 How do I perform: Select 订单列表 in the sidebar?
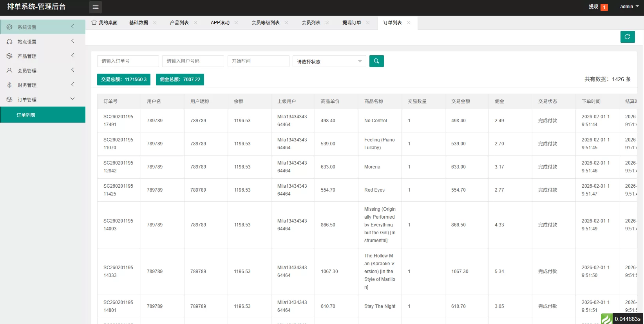click(26, 115)
